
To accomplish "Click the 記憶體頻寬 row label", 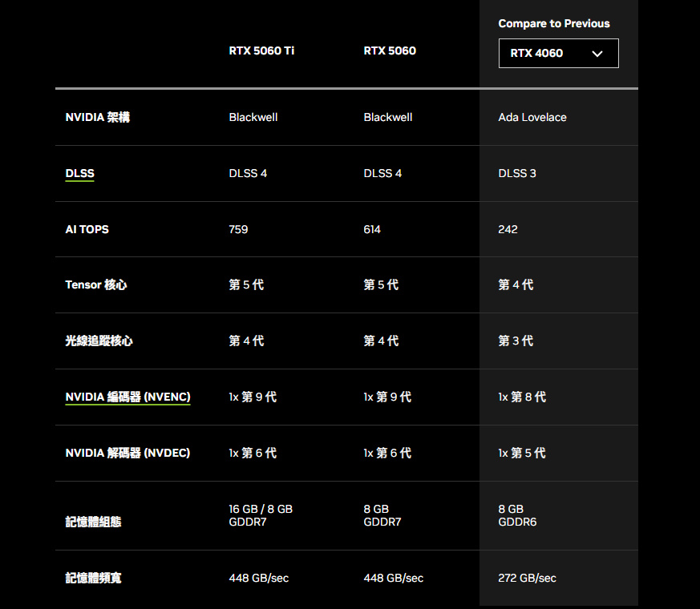I will tap(93, 578).
